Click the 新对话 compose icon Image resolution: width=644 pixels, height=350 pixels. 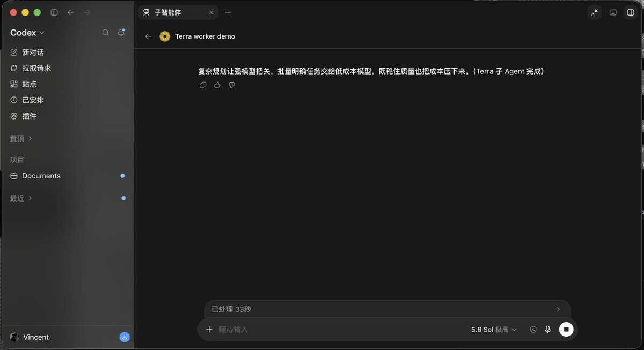click(14, 53)
